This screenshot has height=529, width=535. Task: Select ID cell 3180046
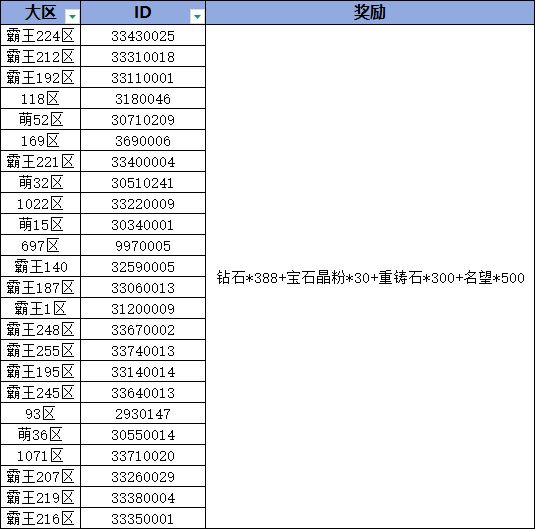pos(143,98)
